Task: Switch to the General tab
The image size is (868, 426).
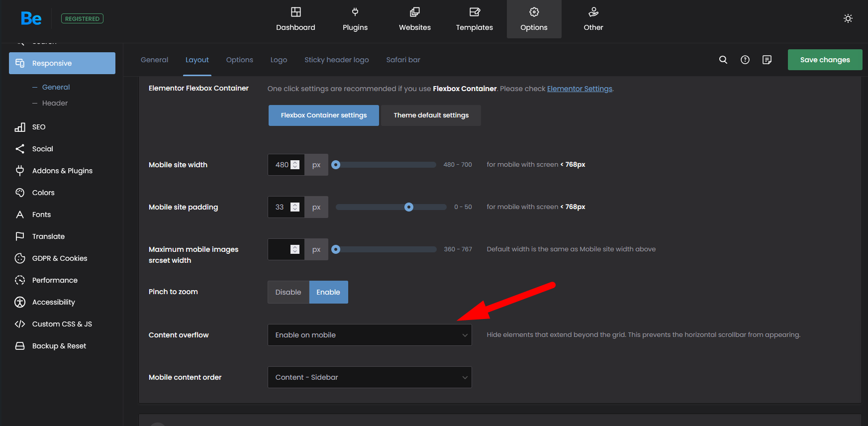Action: click(x=155, y=60)
